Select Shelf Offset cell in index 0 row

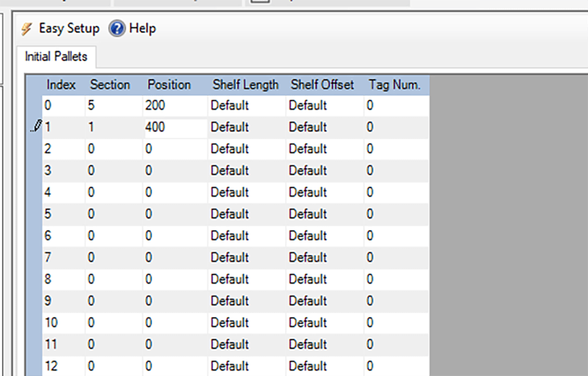point(325,105)
